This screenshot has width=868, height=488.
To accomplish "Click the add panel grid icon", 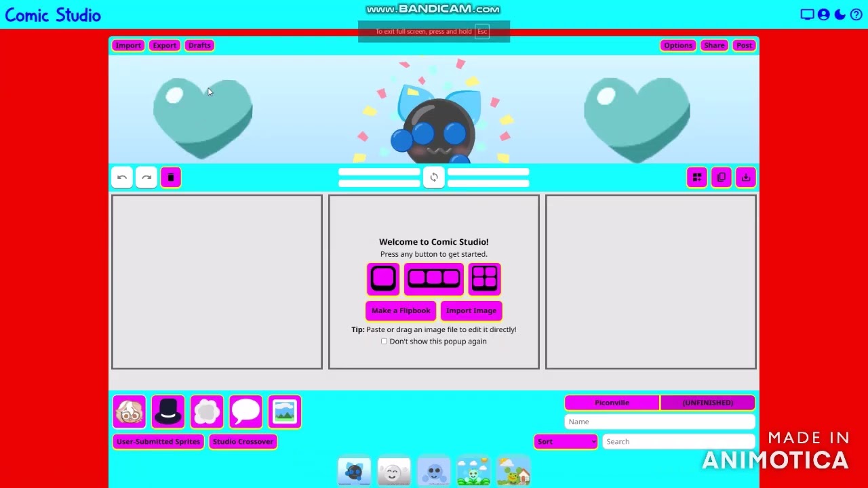I will click(697, 178).
